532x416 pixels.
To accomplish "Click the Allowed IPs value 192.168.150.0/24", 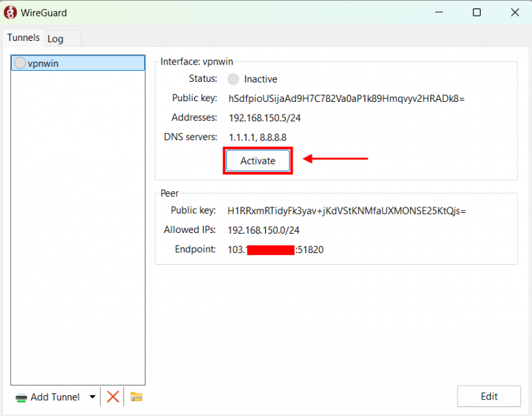I will (x=264, y=230).
